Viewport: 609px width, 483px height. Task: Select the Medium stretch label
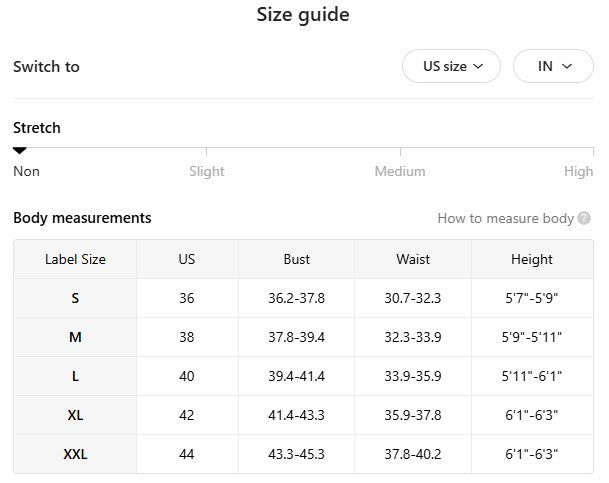(400, 171)
